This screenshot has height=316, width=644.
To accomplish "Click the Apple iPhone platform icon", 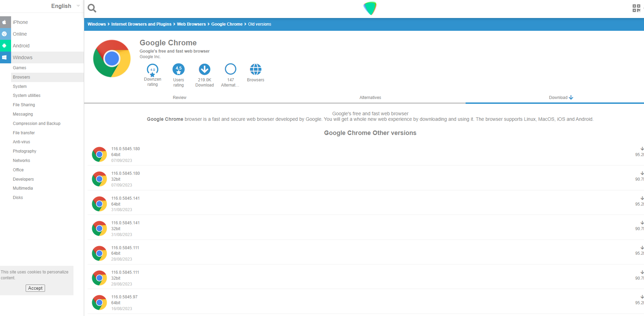I will pos(5,22).
